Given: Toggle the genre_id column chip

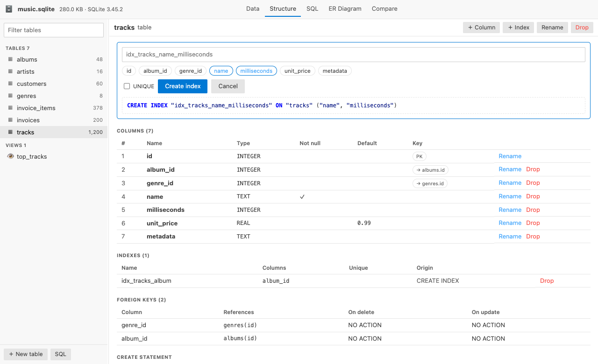Looking at the screenshot, I should click(191, 71).
